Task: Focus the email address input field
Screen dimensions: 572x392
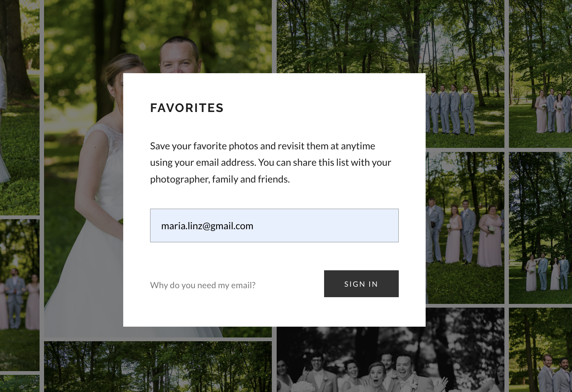Action: [x=274, y=225]
